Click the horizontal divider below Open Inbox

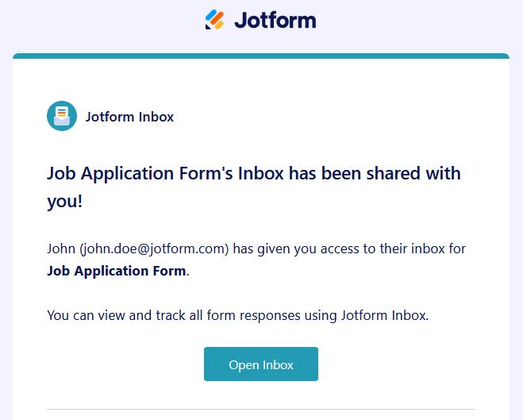[x=261, y=410]
